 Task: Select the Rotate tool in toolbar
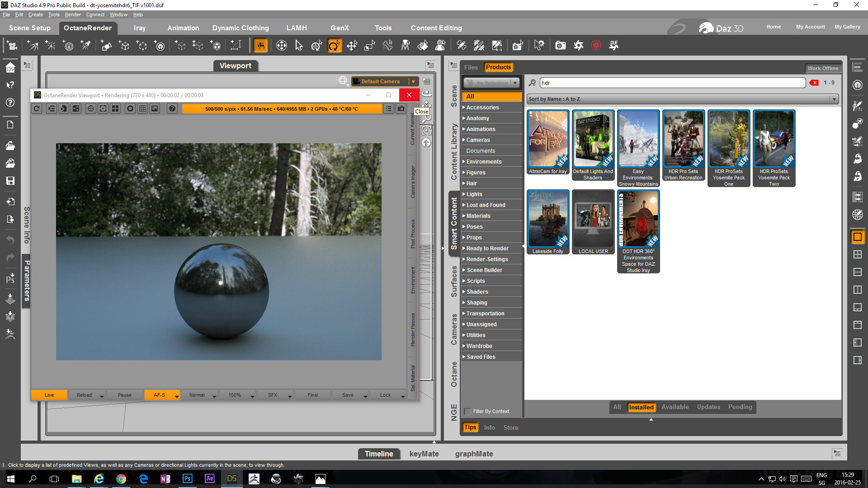click(x=334, y=46)
